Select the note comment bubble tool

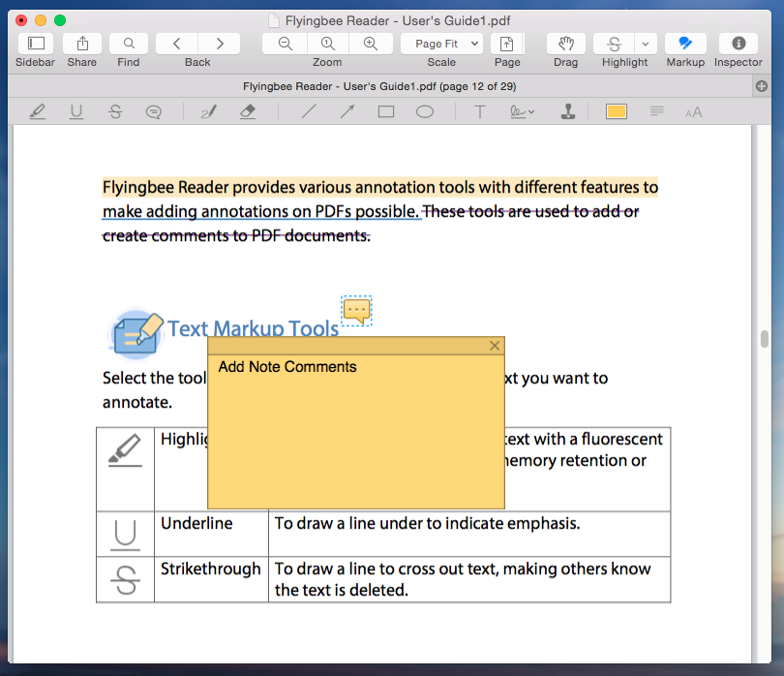(154, 111)
